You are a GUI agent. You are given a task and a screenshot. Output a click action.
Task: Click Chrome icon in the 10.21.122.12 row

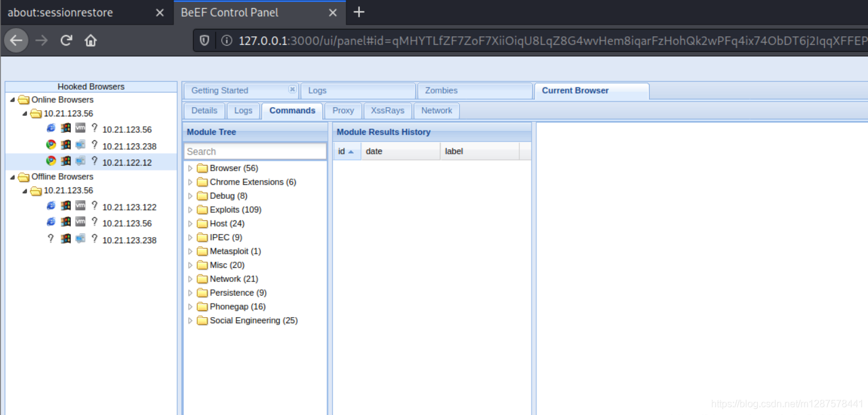pos(51,161)
